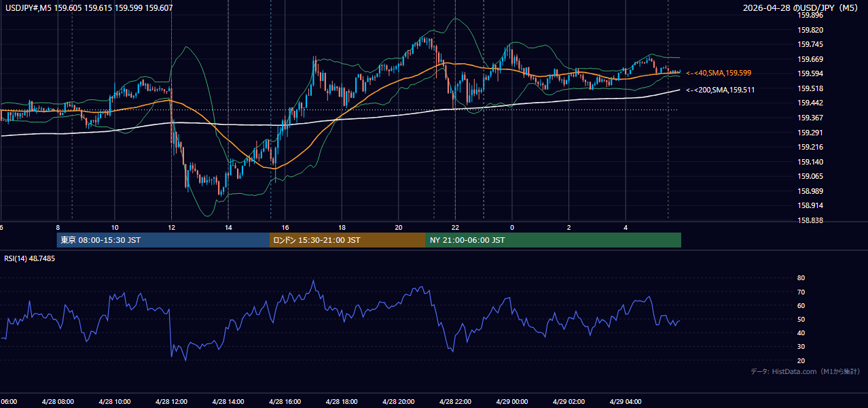This screenshot has height=408, width=868.
Task: Click RSI axis level 40
Action: pos(801,333)
